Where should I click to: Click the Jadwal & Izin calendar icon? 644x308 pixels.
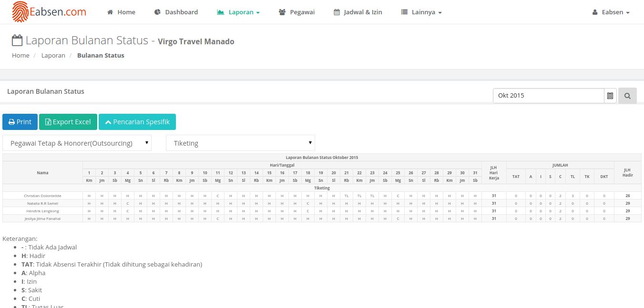(337, 12)
